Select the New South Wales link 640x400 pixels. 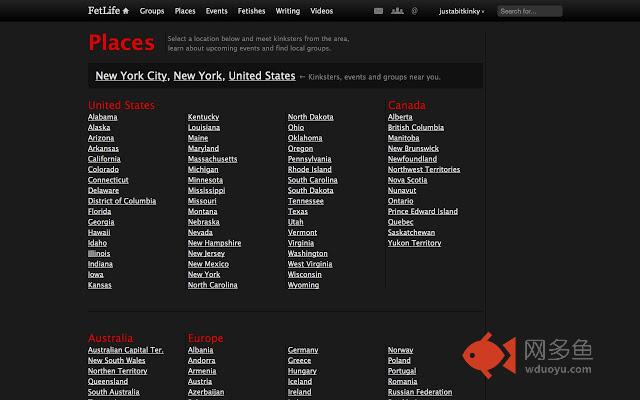coord(116,361)
